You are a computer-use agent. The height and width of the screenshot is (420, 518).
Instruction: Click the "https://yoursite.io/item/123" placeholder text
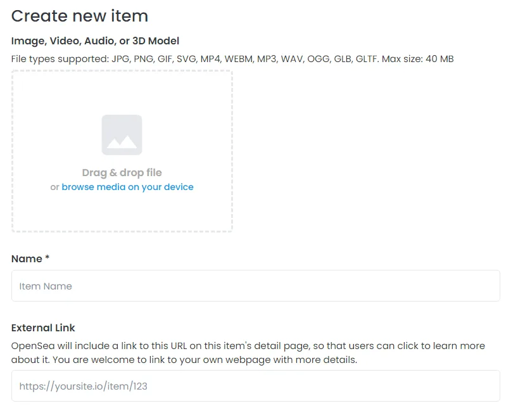click(83, 386)
